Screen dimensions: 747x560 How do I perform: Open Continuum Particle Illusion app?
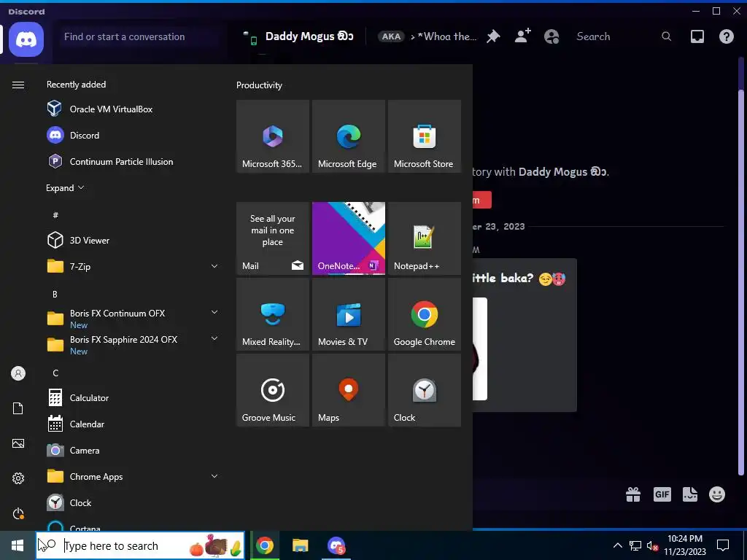133,161
